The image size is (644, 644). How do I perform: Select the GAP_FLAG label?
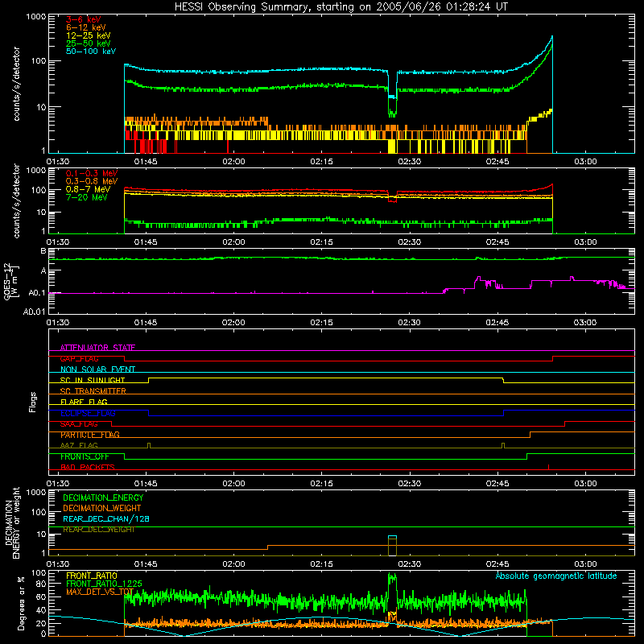point(79,358)
